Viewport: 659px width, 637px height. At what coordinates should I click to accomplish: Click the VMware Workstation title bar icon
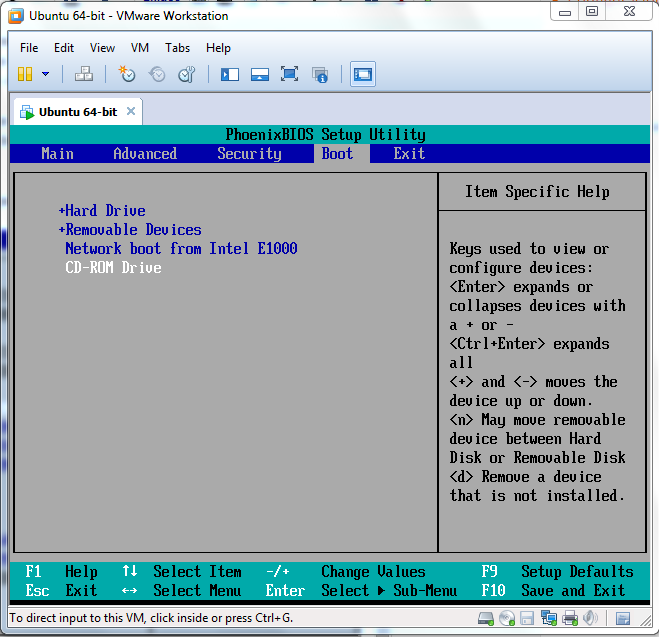pyautogui.click(x=16, y=16)
